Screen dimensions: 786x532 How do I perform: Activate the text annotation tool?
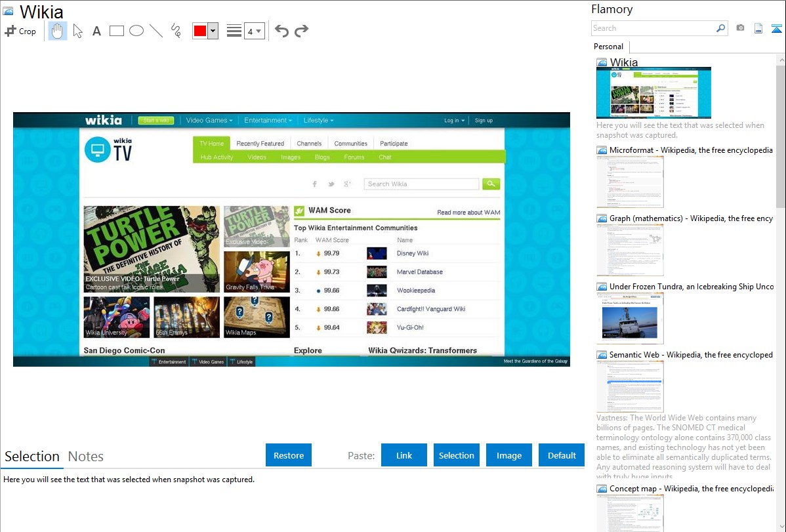coord(96,31)
